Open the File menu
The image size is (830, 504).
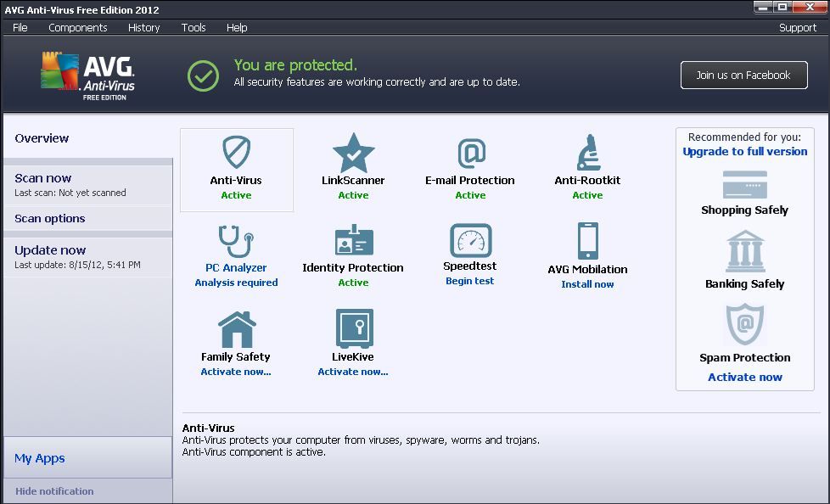[20, 27]
